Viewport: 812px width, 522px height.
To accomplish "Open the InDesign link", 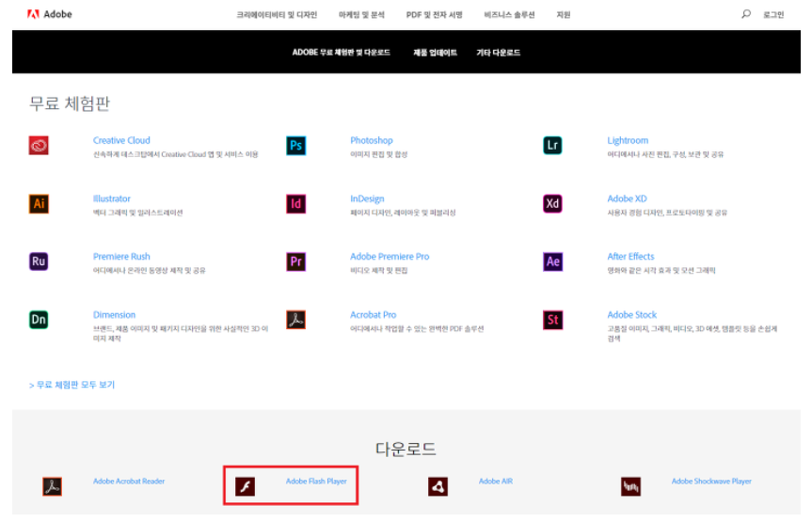I will tap(367, 198).
